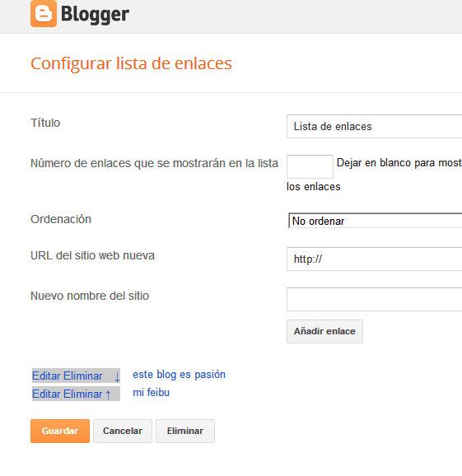Image resolution: width=462 pixels, height=476 pixels.
Task: Open the 'mi feibu' link
Action: pos(152,393)
